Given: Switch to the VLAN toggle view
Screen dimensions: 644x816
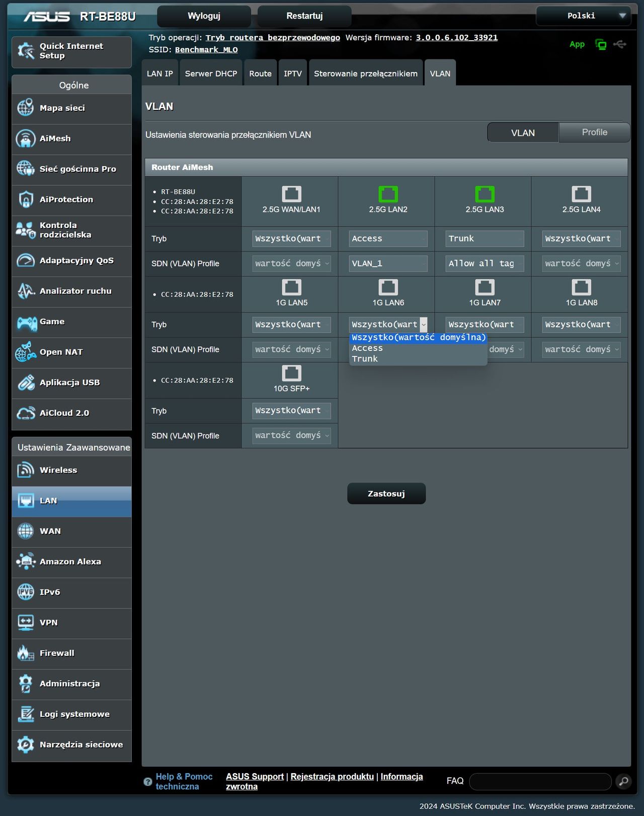Looking at the screenshot, I should point(523,133).
